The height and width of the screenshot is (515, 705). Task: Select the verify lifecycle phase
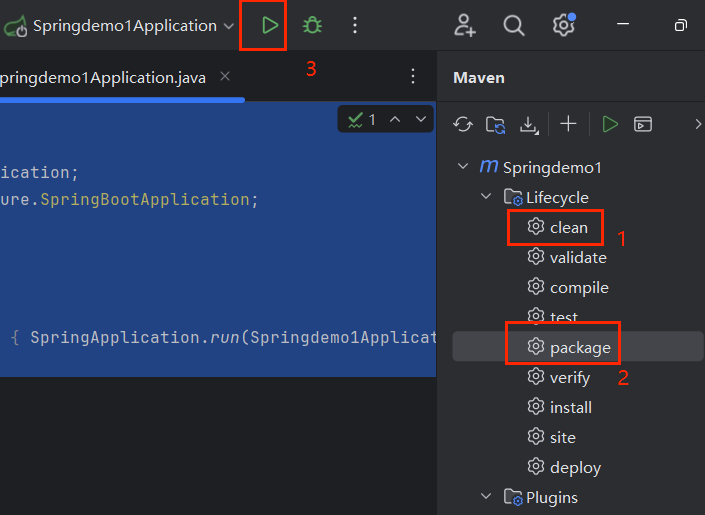558,377
